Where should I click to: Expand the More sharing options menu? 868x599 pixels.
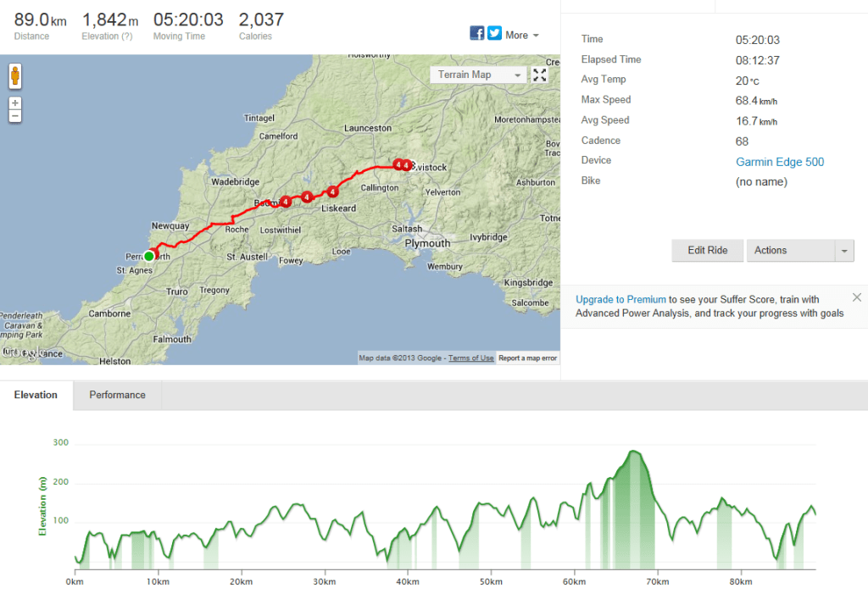tap(522, 35)
